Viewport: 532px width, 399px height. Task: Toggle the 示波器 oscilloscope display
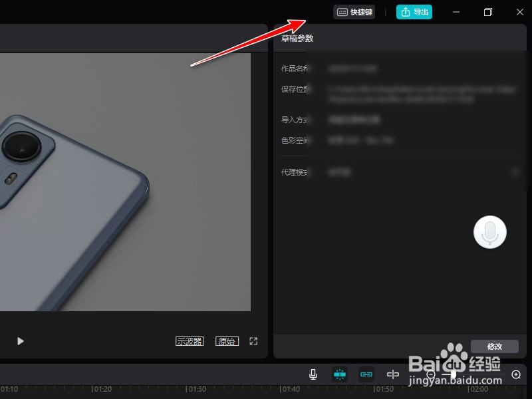coord(190,340)
